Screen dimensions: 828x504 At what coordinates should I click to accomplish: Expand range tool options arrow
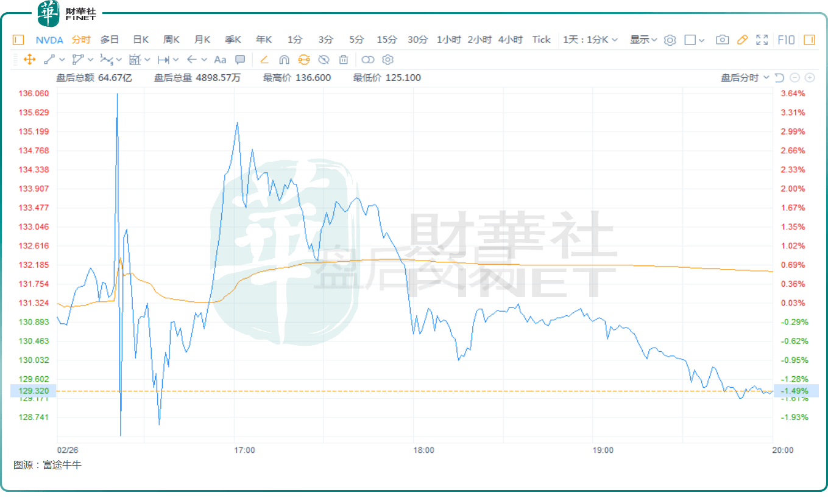pos(175,60)
